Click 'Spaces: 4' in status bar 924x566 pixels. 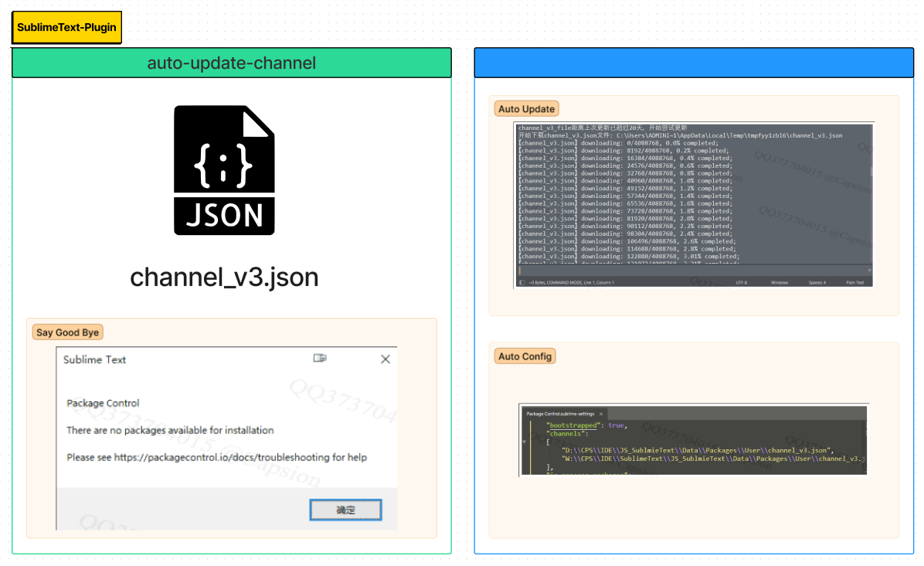pyautogui.click(x=817, y=282)
